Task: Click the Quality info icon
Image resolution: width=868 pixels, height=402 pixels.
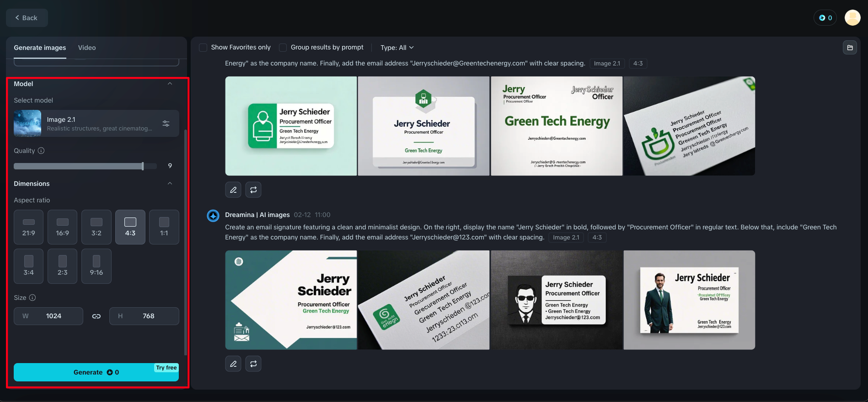Action: 41,151
